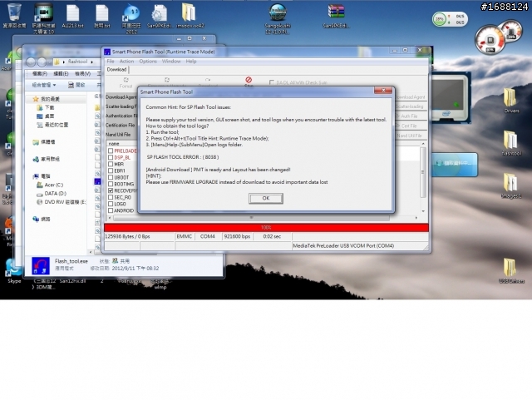Click the Flash_tool.exe icon in details pane
Image resolution: width=532 pixels, height=400 pixels.
click(x=41, y=266)
